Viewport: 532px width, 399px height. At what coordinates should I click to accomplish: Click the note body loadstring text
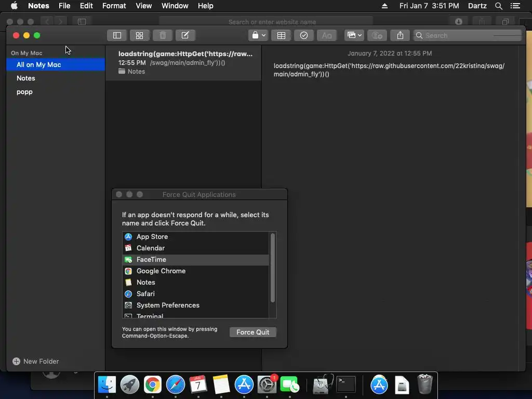[x=389, y=70]
